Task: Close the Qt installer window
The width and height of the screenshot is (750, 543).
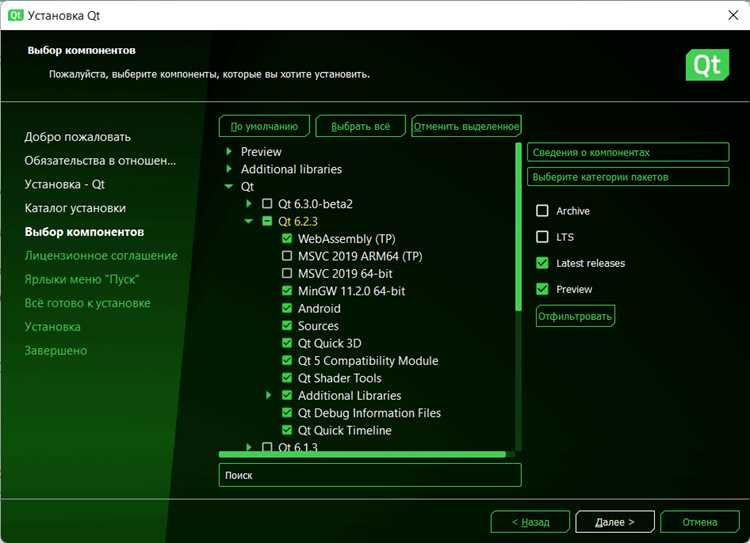Action: click(x=733, y=15)
